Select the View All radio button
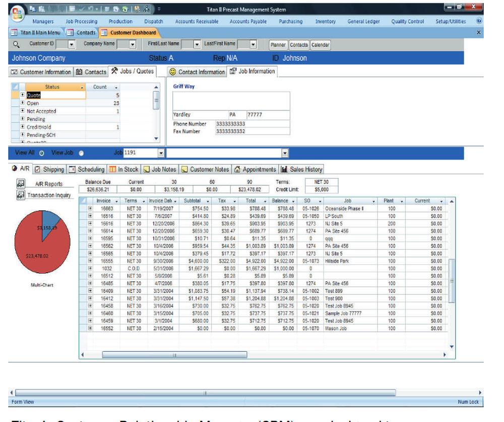Viewport: 504px width, 422px height. pyautogui.click(x=42, y=153)
